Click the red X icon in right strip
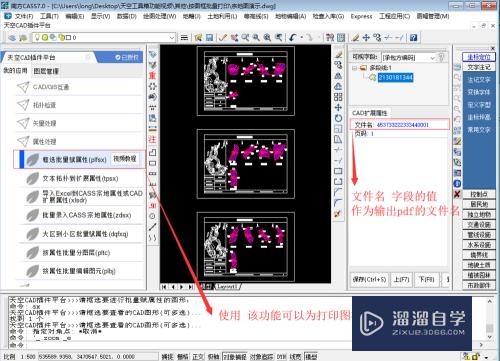The height and width of the screenshot is (361, 500). [457, 194]
